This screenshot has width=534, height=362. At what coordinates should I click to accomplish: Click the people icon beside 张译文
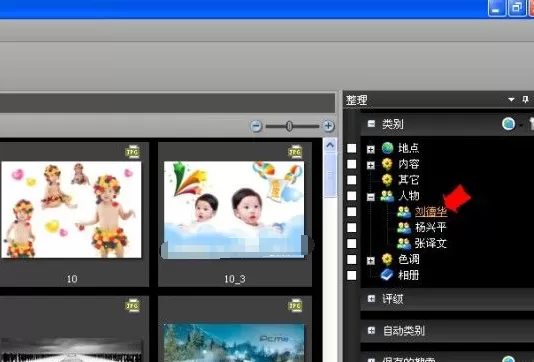(404, 243)
